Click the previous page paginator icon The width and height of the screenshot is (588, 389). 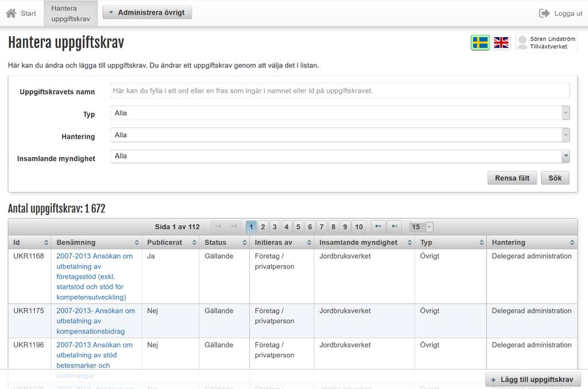coord(234,227)
